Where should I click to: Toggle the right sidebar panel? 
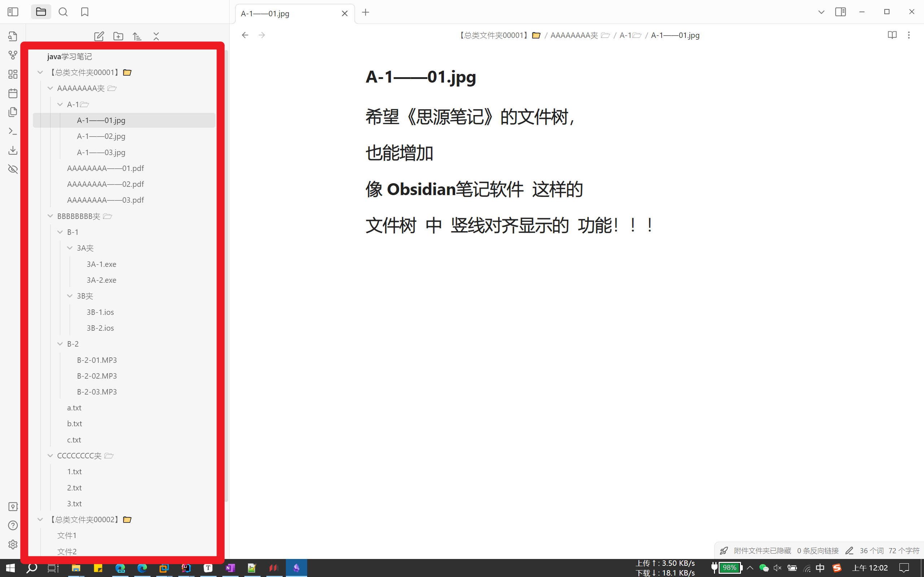[840, 12]
